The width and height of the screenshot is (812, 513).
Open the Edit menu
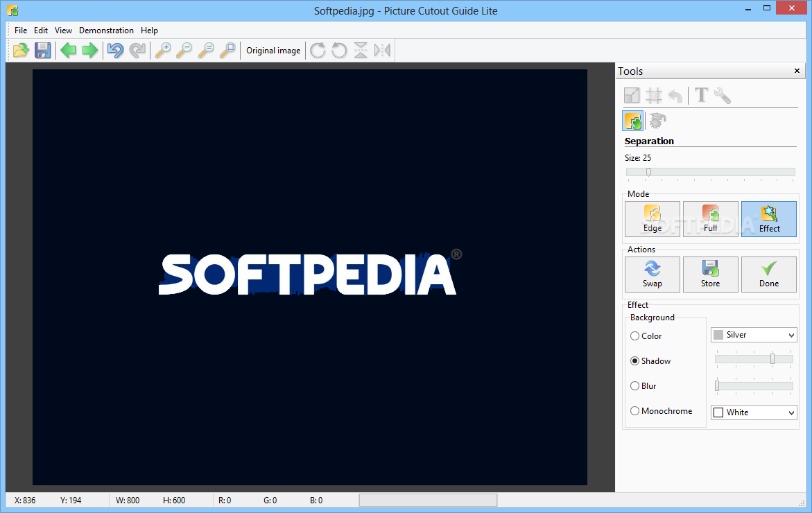(41, 31)
